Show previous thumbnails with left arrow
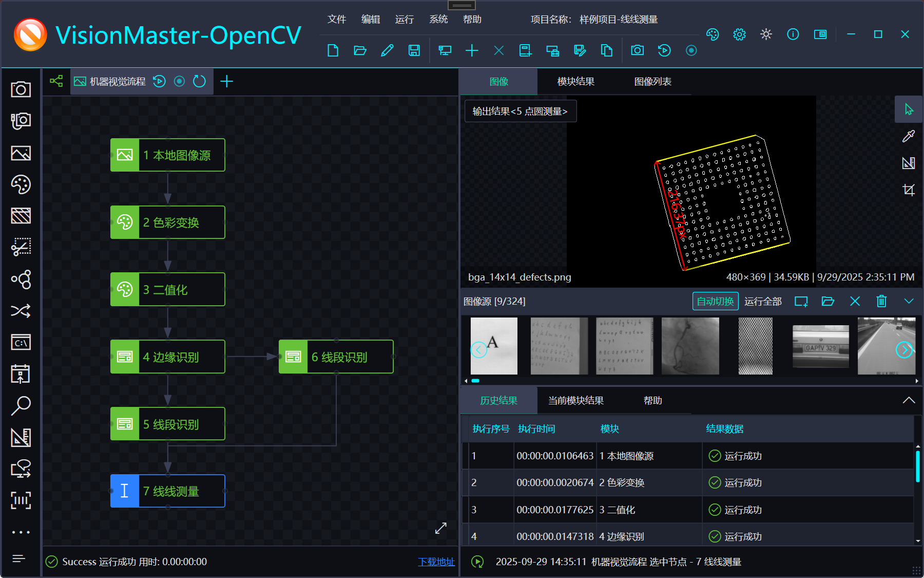 click(x=478, y=350)
